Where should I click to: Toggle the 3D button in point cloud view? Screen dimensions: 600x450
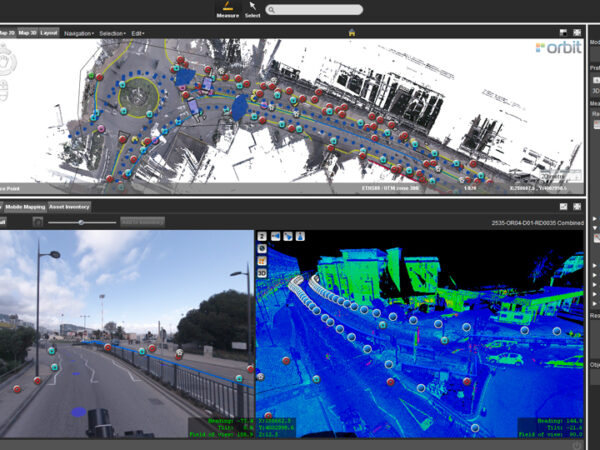[262, 273]
